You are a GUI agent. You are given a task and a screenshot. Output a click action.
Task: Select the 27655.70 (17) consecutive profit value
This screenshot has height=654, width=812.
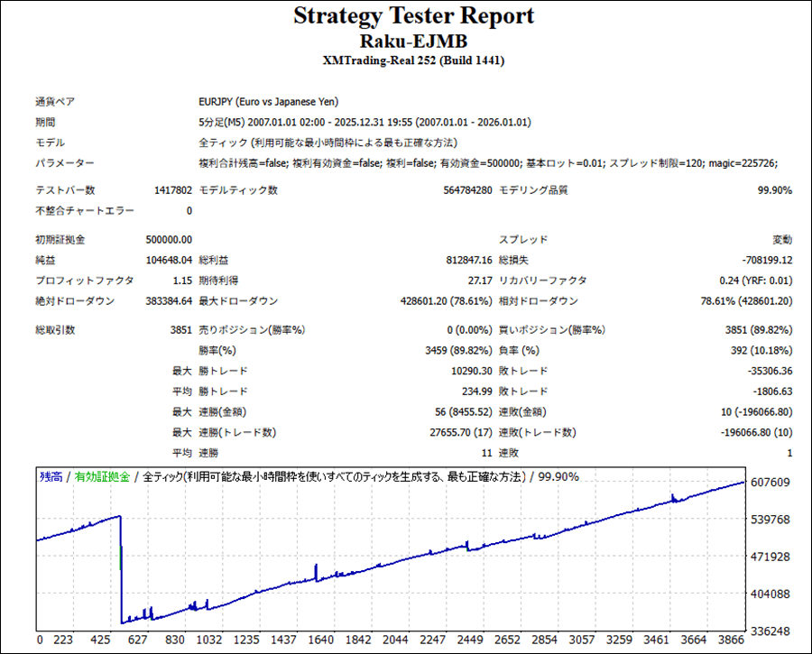point(461,432)
